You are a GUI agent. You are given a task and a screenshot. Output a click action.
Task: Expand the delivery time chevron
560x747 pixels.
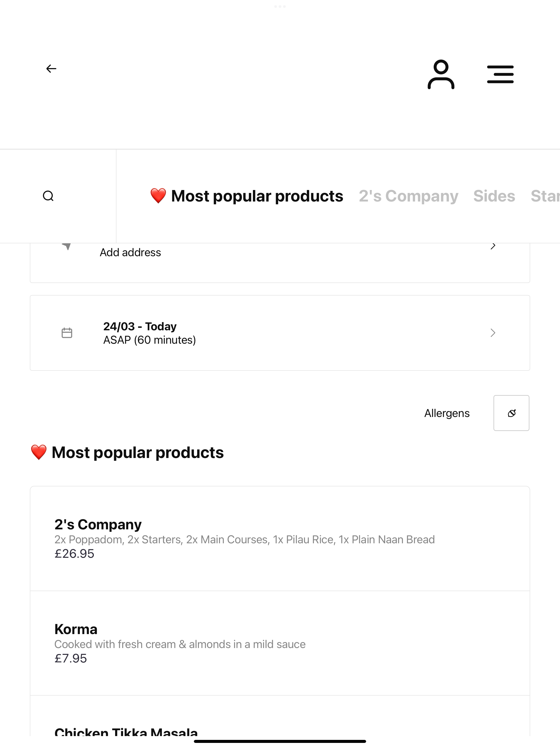(x=493, y=333)
